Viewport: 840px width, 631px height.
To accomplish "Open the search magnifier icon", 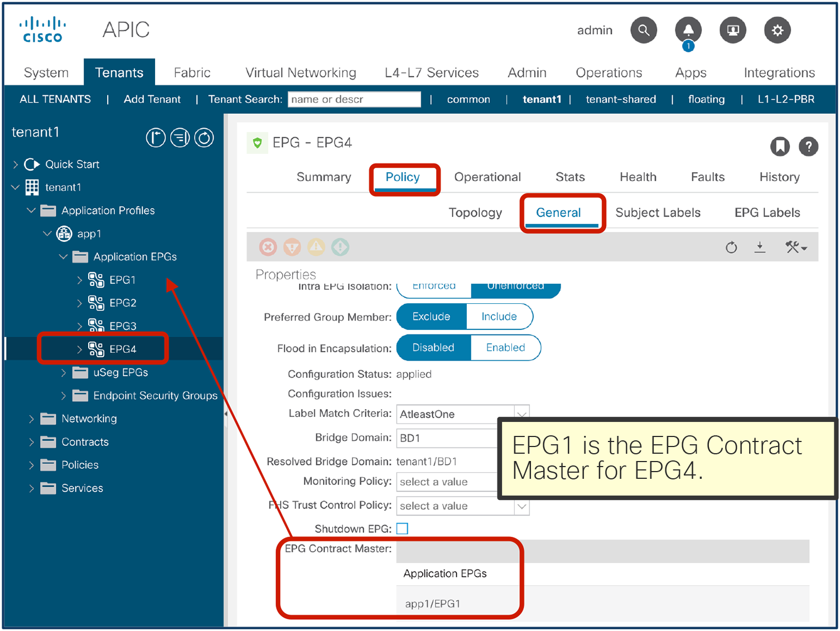I will pos(644,30).
